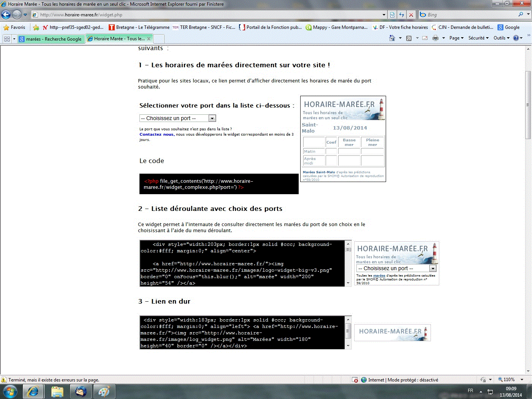Open the Outils menu

coord(502,38)
